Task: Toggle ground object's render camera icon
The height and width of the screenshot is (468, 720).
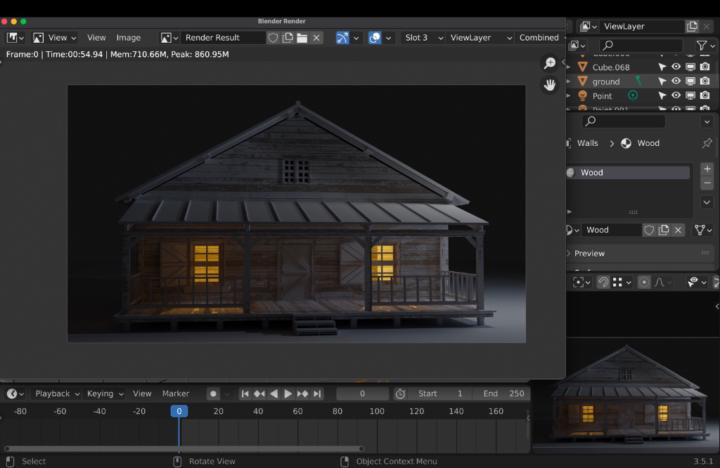Action: point(705,81)
